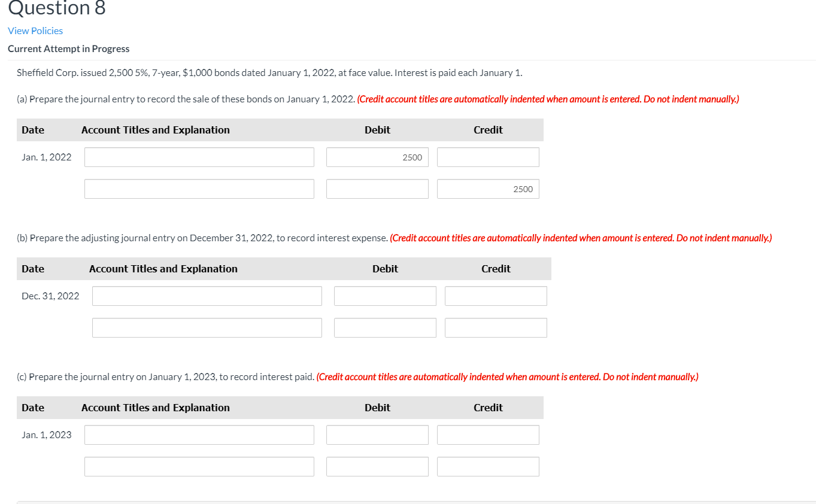Click the Debit field in part (b) second row
Screen dimensions: 816x504
point(385,327)
